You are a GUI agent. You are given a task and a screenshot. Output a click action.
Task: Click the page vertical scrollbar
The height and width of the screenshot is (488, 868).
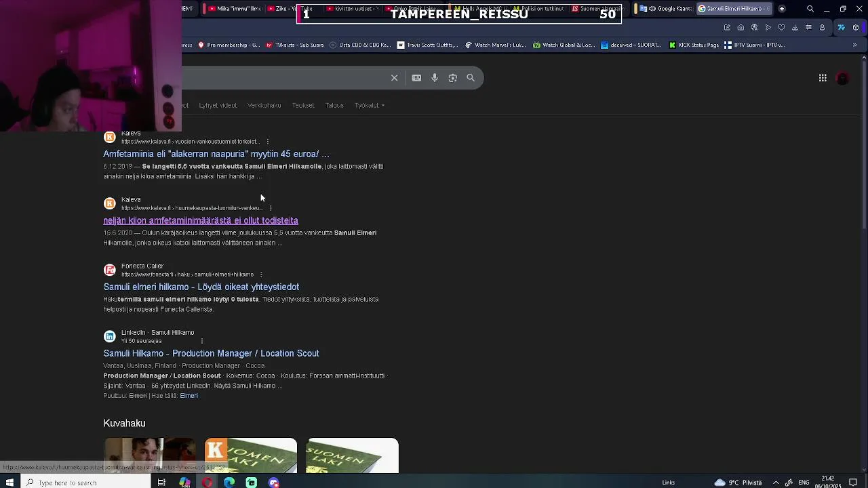[x=864, y=146]
